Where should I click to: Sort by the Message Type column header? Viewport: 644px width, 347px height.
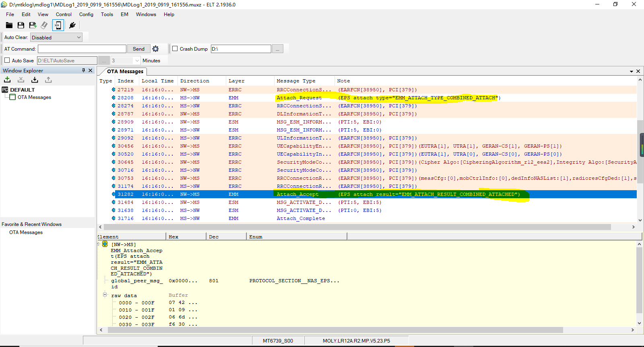(305, 81)
